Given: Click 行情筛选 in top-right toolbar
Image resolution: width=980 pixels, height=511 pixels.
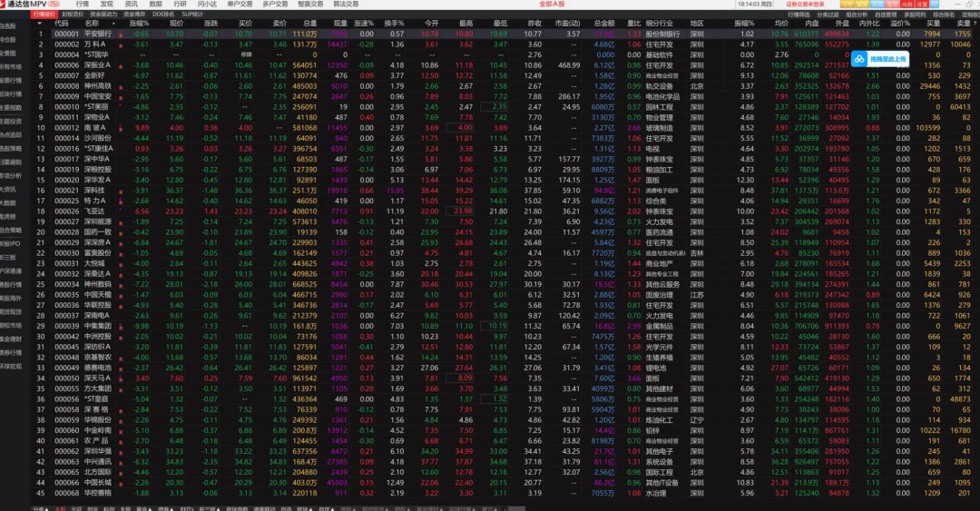Looking at the screenshot, I should pos(799,15).
